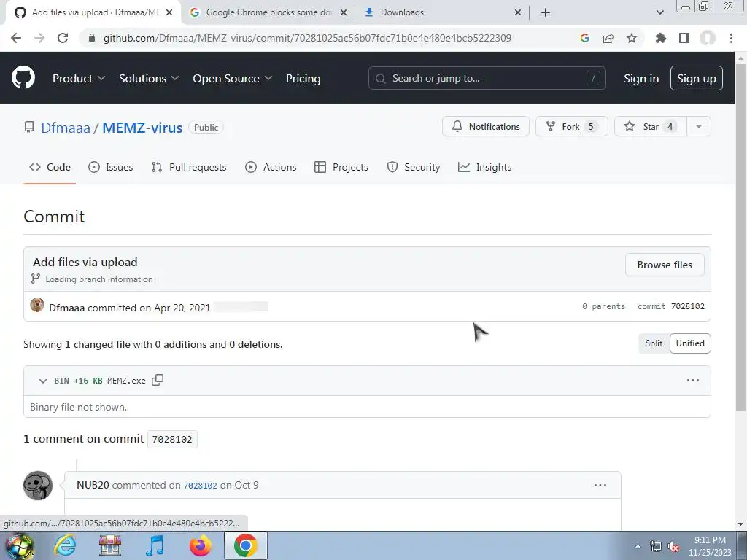Click the GitHub Octocat logo
Image resolution: width=747 pixels, height=560 pixels.
coord(23,78)
